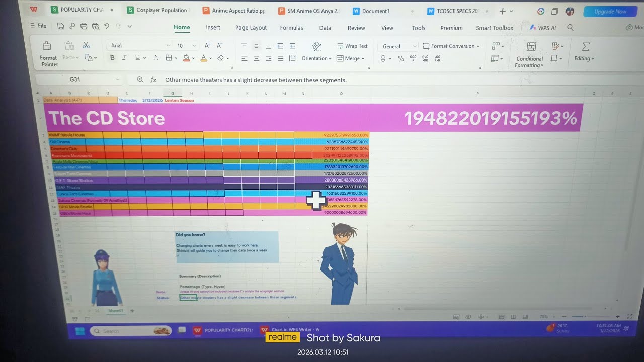Add a new document tab
The height and width of the screenshot is (362, 644).
tap(502, 11)
